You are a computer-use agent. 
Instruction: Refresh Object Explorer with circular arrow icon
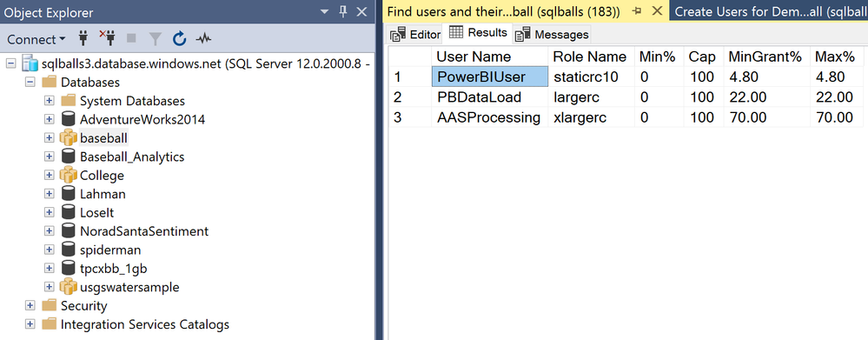tap(179, 39)
